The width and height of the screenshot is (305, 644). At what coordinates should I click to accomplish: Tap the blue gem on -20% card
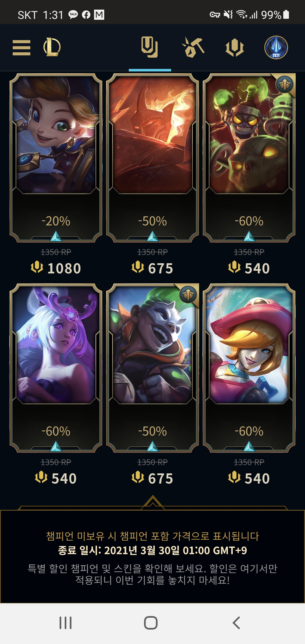[56, 236]
